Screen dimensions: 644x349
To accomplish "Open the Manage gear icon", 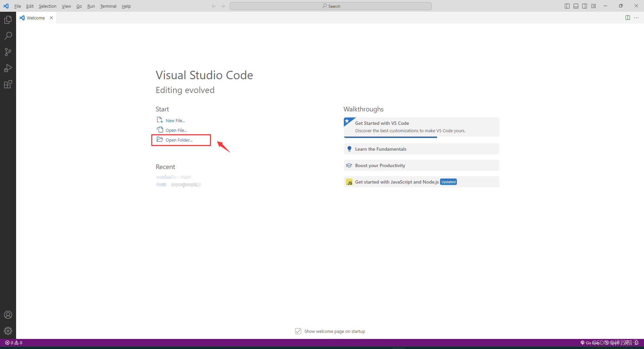I will pos(8,331).
